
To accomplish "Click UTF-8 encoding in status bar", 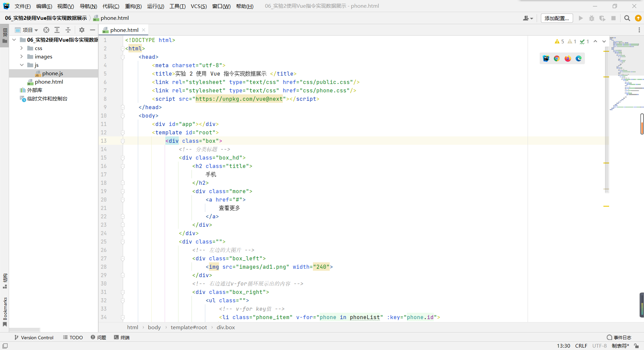I will (x=599, y=346).
